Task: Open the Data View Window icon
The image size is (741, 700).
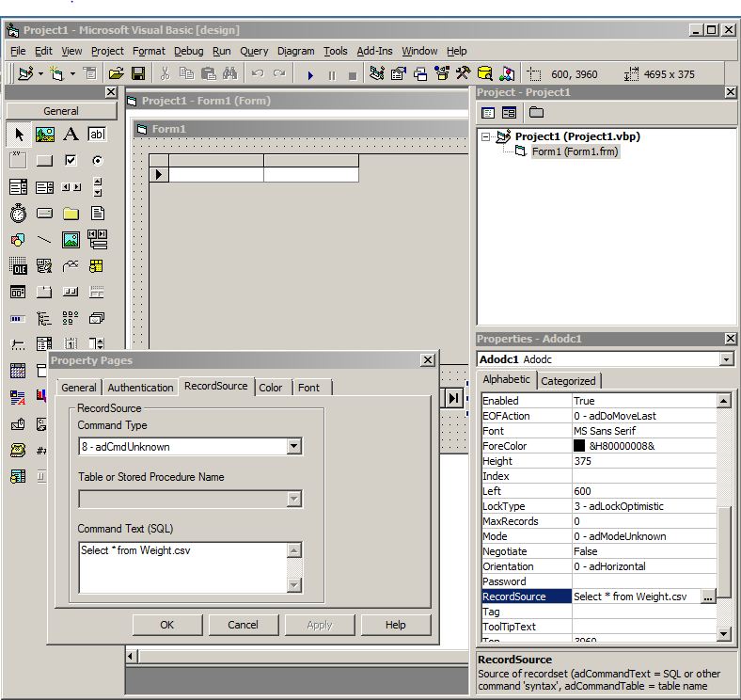Action: (484, 73)
